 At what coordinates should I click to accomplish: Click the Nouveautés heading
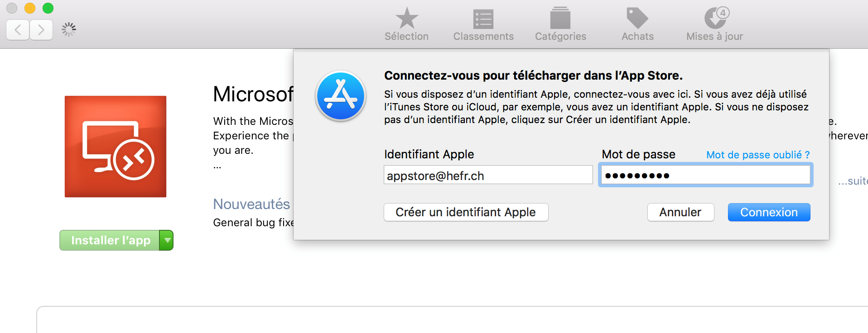(251, 204)
